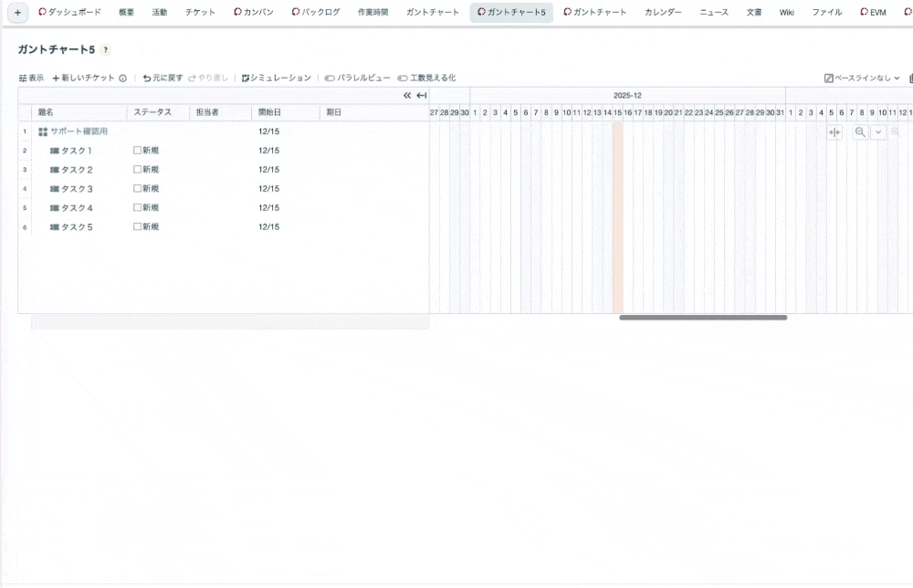Open the zoom level dropdown arrow beside magnifier
913x588 pixels.
pos(878,132)
